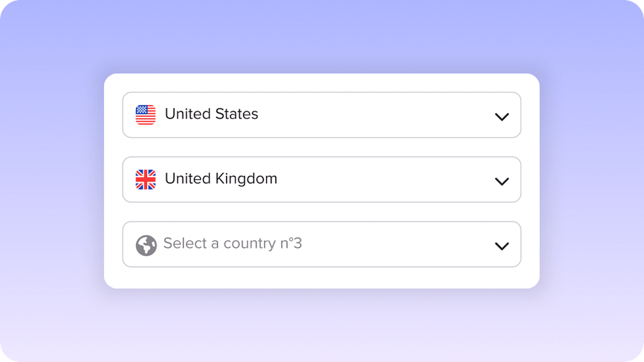Click the United Kingdom flag icon
644x362 pixels.
[x=145, y=180]
